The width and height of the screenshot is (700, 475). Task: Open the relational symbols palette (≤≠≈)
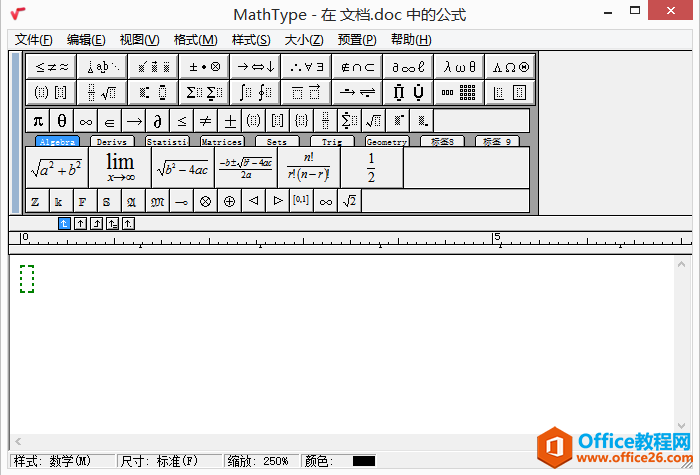pos(52,67)
